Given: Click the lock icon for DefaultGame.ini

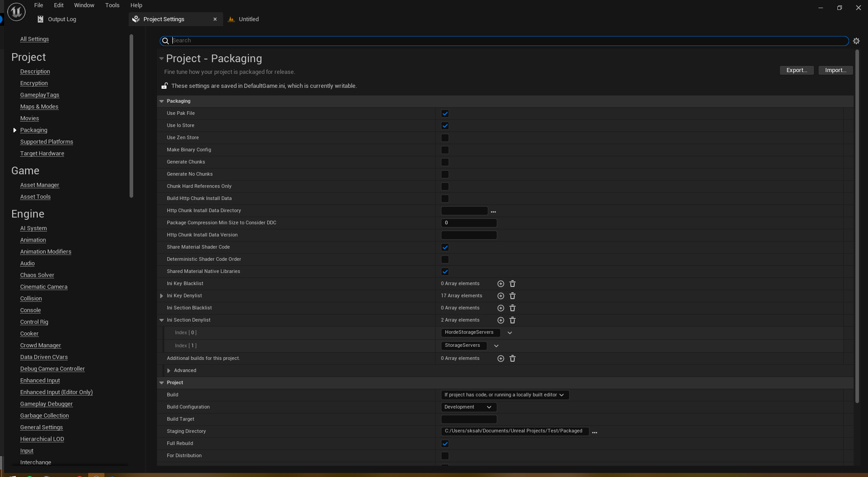Looking at the screenshot, I should tap(165, 86).
